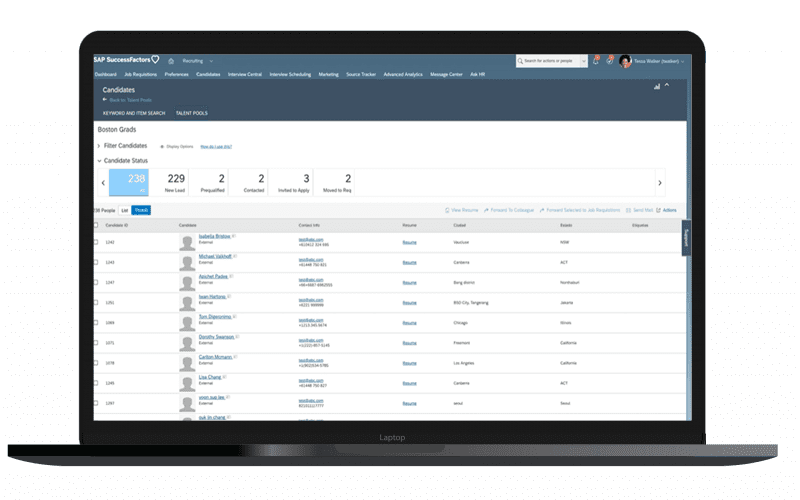This screenshot has height=500, width=800.
Task: Select the checkbox for candidate 1242
Action: (x=96, y=241)
